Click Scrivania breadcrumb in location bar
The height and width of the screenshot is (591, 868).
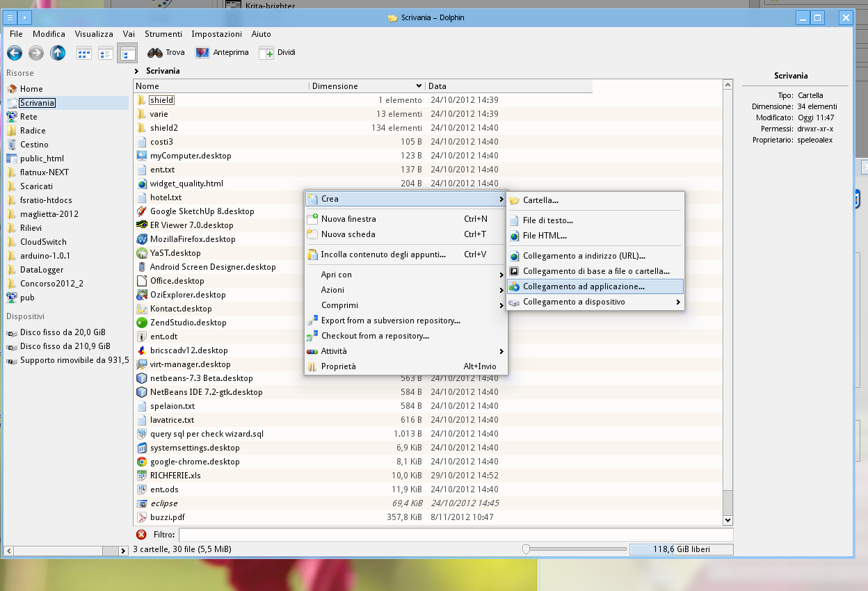(163, 71)
